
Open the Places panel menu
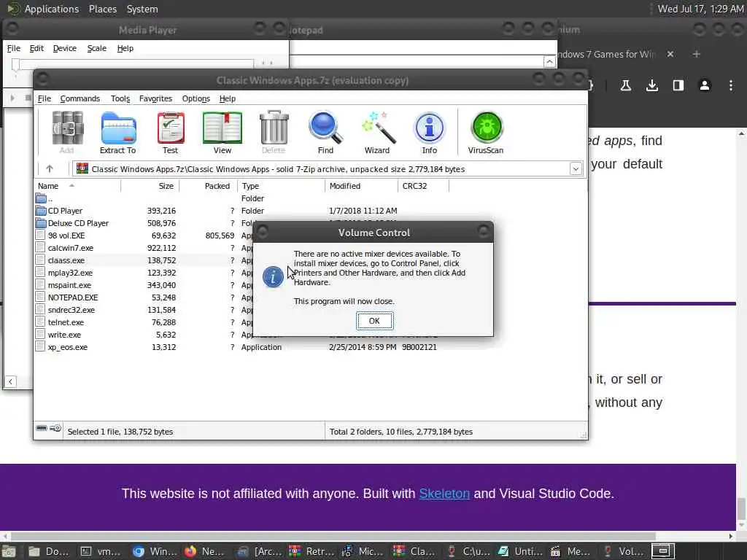[102, 9]
